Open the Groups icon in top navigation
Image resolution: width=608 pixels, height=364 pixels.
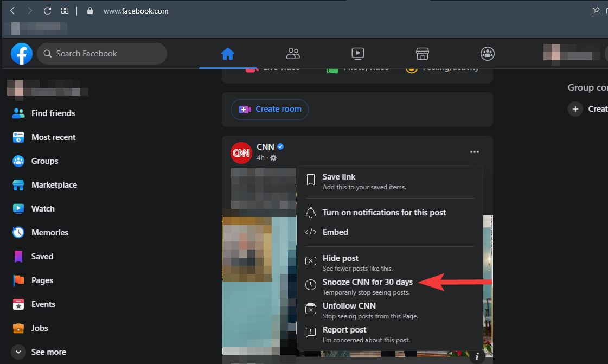(488, 54)
